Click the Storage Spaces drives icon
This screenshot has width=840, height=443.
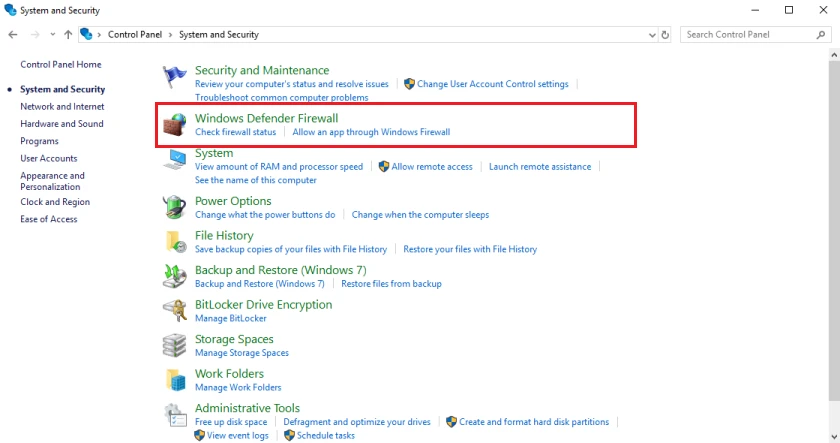tap(175, 345)
